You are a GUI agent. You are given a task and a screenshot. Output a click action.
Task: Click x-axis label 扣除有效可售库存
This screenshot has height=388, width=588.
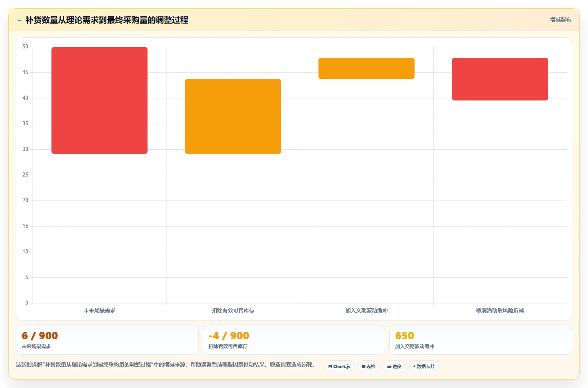[x=233, y=310]
